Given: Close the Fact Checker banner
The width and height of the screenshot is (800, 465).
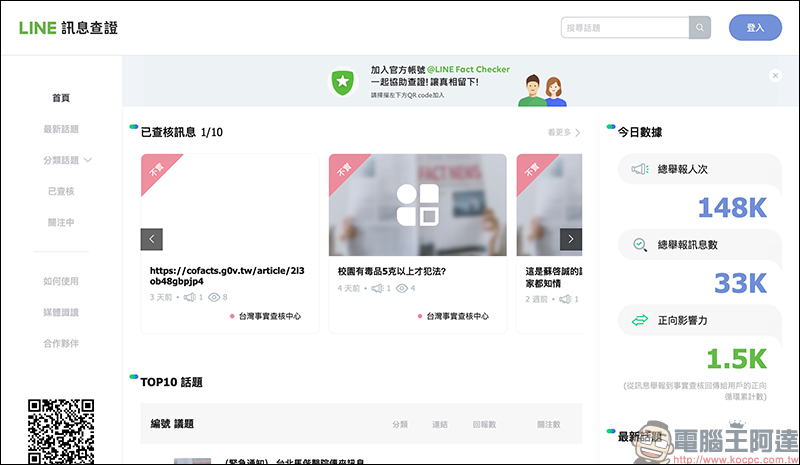Looking at the screenshot, I should [775, 76].
